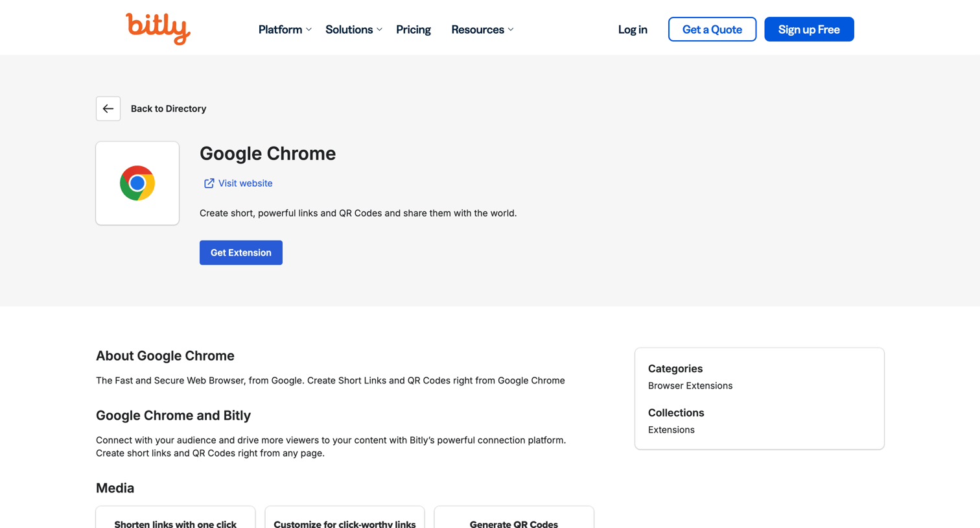Select the Extensions collection

[x=671, y=429]
